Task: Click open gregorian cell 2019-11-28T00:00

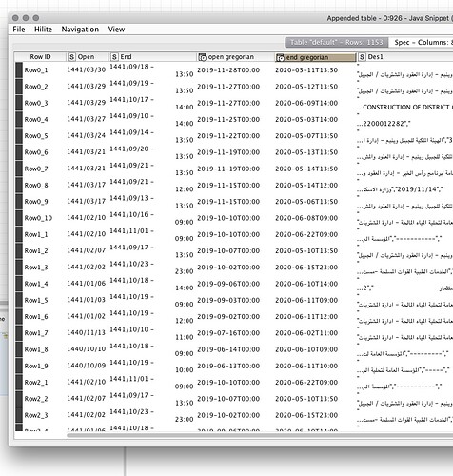Action: (x=228, y=70)
